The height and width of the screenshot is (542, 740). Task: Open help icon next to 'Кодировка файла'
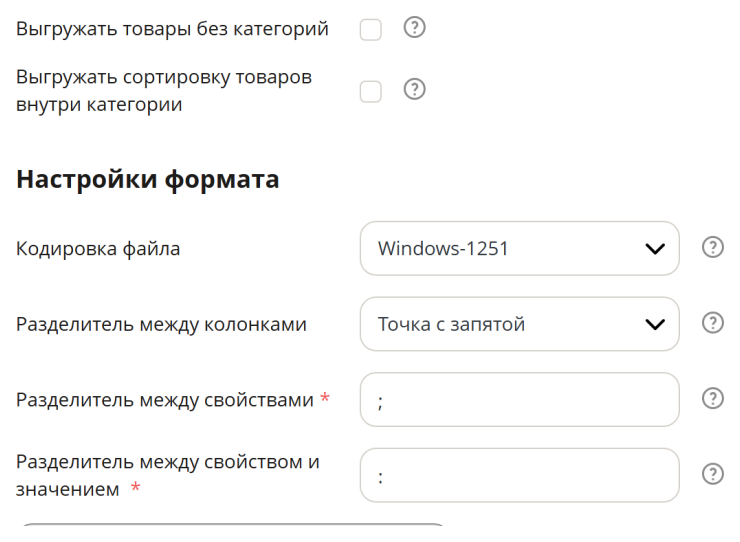713,247
